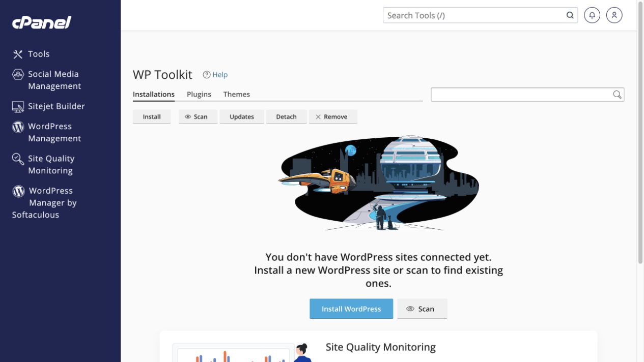
Task: Open Tools from the sidebar icon
Action: click(x=18, y=54)
